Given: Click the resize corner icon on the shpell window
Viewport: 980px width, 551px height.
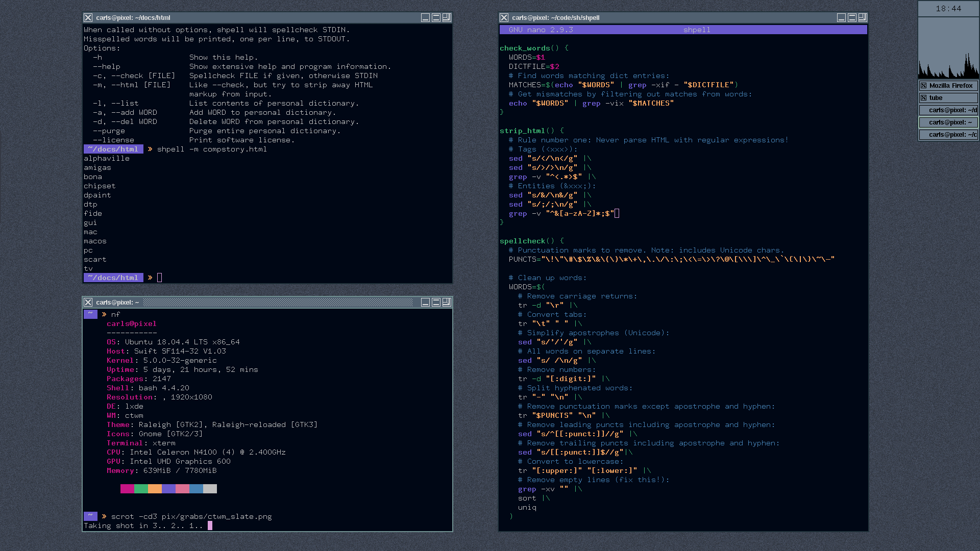Looking at the screenshot, I should click(863, 18).
